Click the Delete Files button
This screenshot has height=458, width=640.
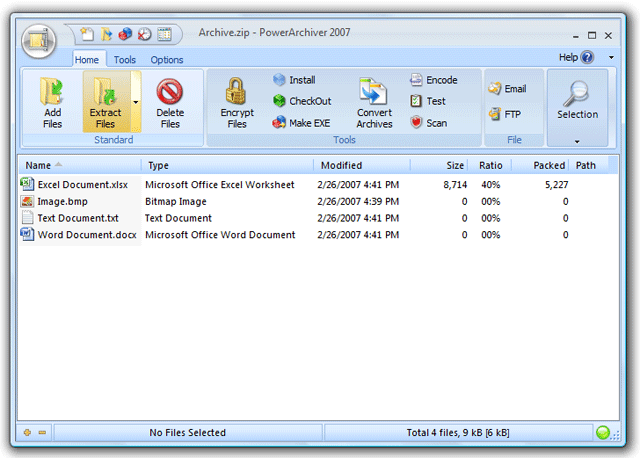(170, 102)
